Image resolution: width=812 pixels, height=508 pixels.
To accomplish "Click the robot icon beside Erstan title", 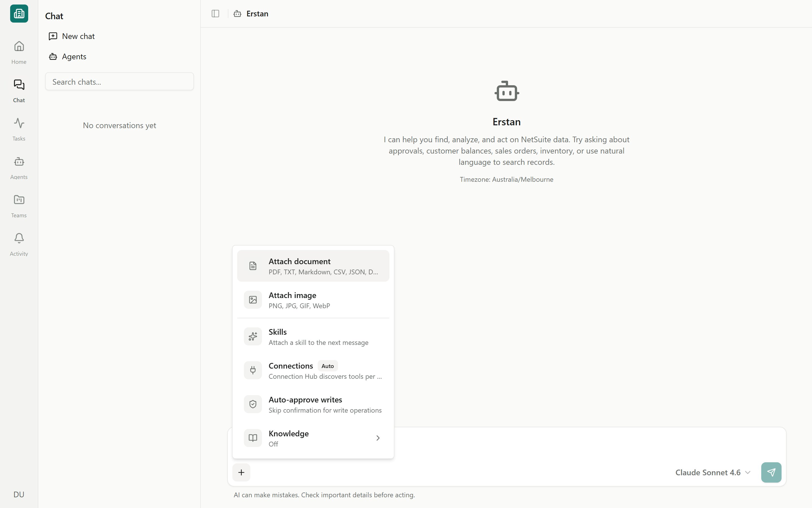I will 237,14.
